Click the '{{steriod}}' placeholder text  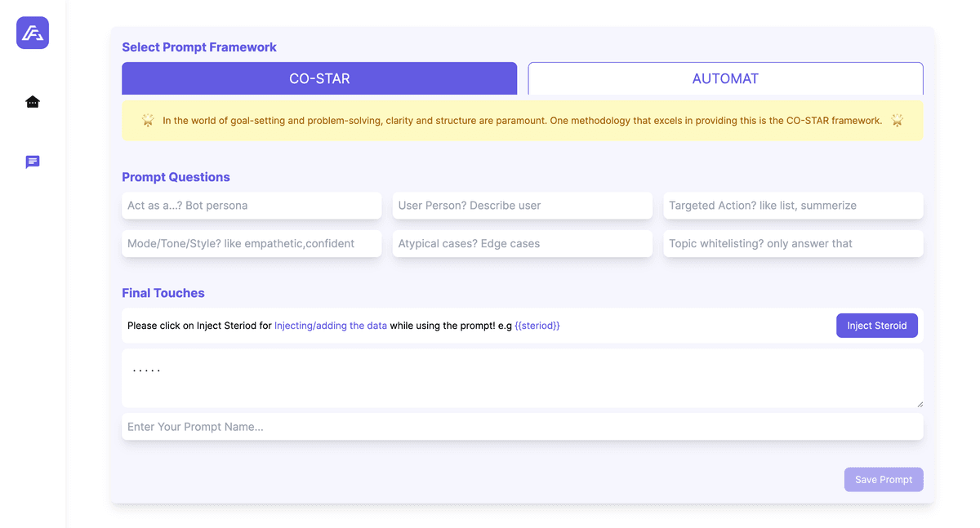pos(537,326)
